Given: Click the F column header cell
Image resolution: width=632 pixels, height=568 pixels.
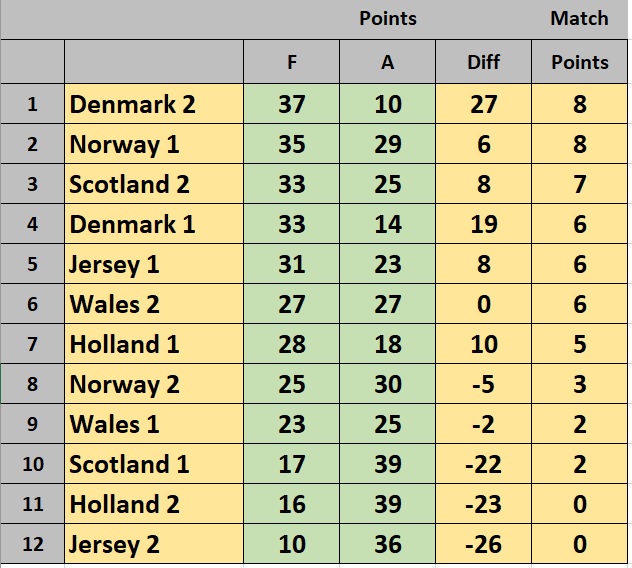Looking at the screenshot, I should [291, 62].
